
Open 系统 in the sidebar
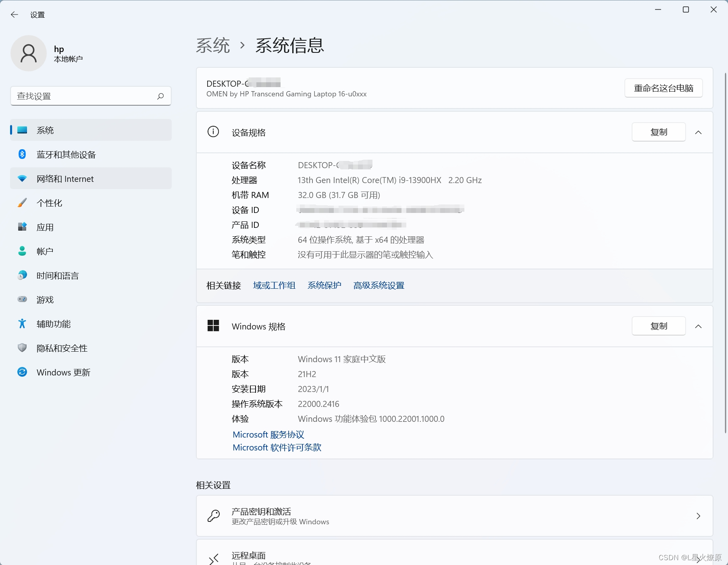(x=91, y=130)
